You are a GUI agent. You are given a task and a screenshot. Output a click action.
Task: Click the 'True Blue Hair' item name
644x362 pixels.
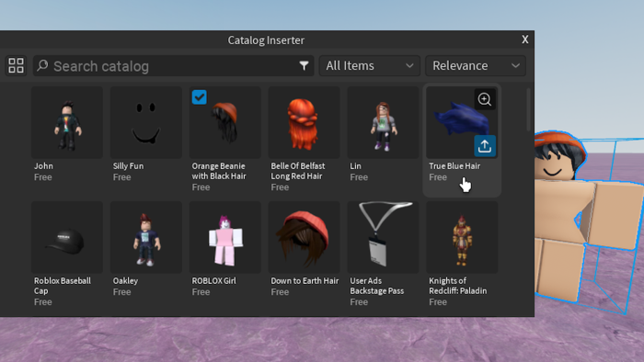(x=454, y=166)
